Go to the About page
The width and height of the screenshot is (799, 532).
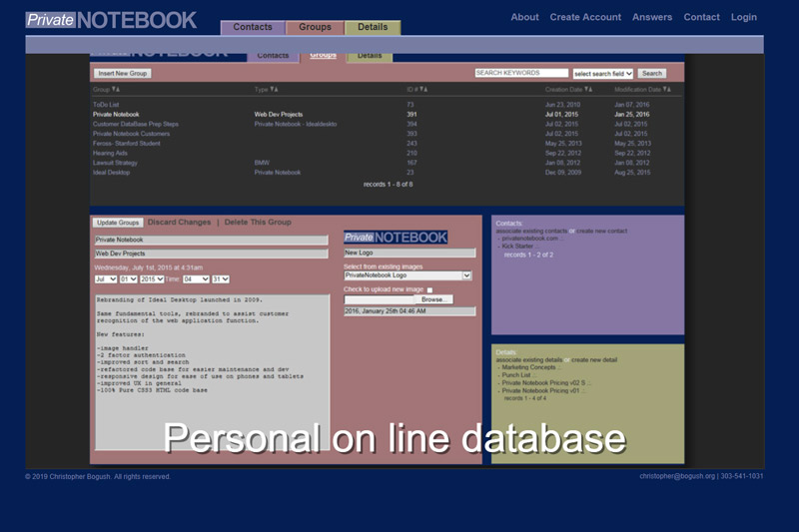(x=525, y=17)
